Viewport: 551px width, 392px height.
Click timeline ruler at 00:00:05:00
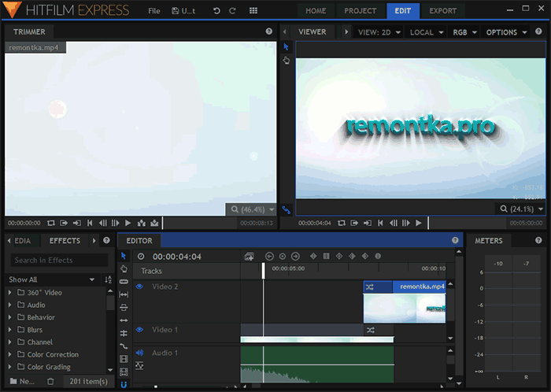(288, 268)
